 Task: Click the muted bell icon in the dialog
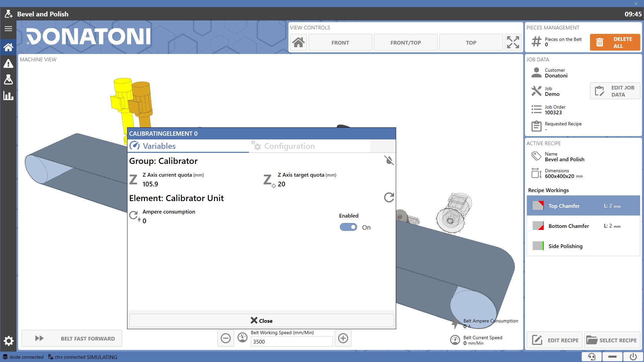coord(389,161)
